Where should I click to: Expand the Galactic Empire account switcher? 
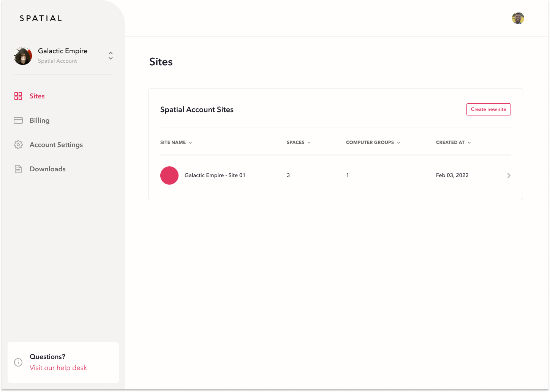click(111, 56)
